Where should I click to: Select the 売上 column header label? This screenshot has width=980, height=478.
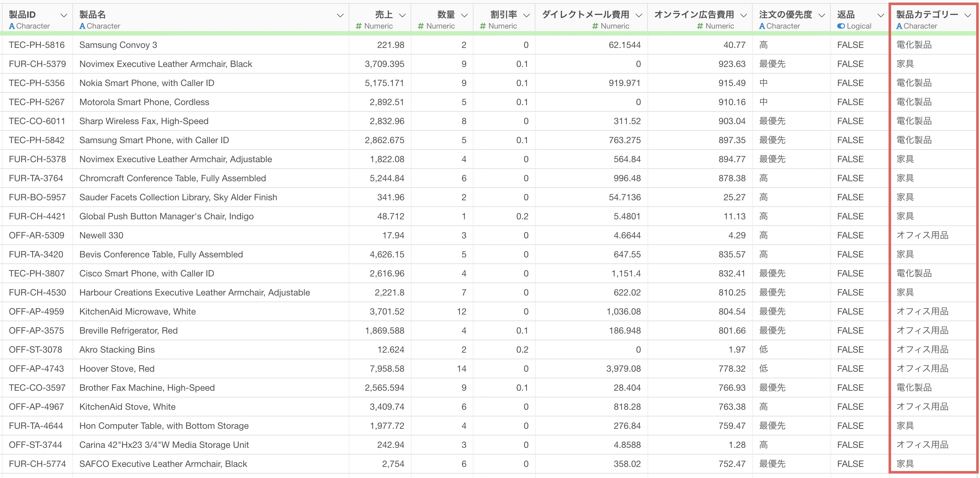tap(384, 15)
